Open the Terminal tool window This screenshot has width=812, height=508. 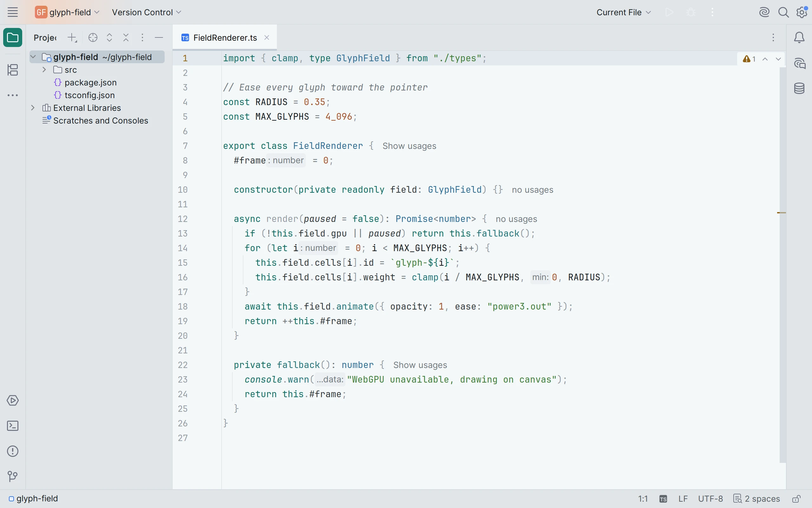[13, 426]
